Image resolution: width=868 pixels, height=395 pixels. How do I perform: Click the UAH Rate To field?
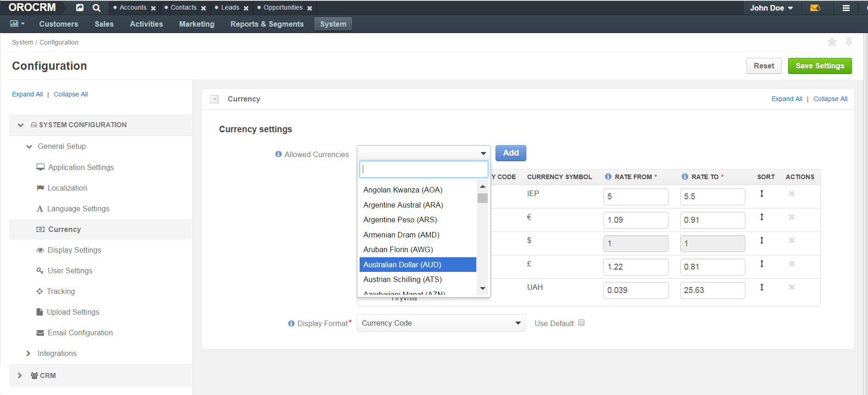(712, 290)
